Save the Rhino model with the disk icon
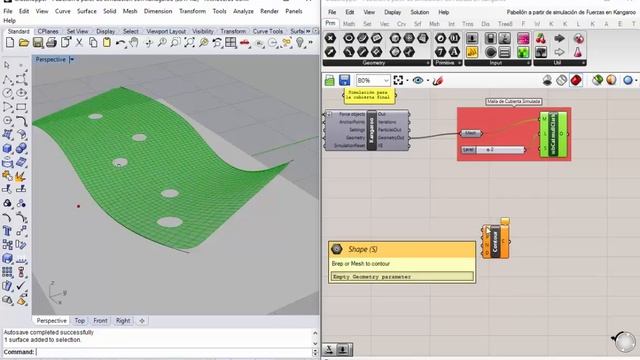The width and height of the screenshot is (640, 360). click(x=38, y=42)
